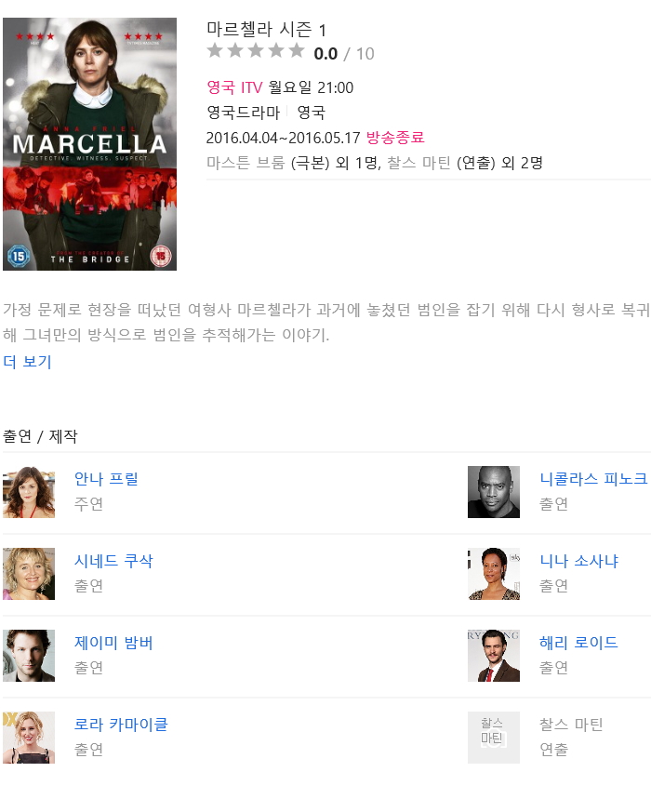Click 안나 프릴 profile photo
651x812 pixels.
[29, 492]
